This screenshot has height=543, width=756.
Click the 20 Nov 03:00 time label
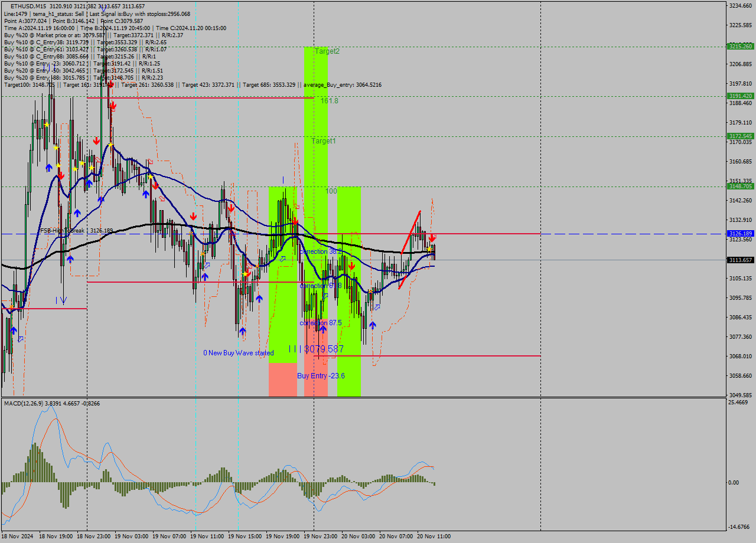click(x=359, y=537)
